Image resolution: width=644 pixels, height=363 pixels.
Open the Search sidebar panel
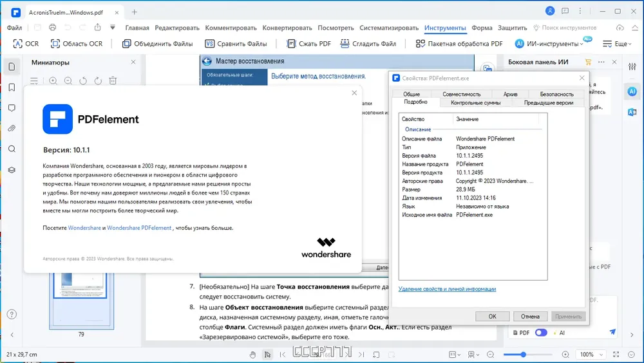pyautogui.click(x=12, y=149)
